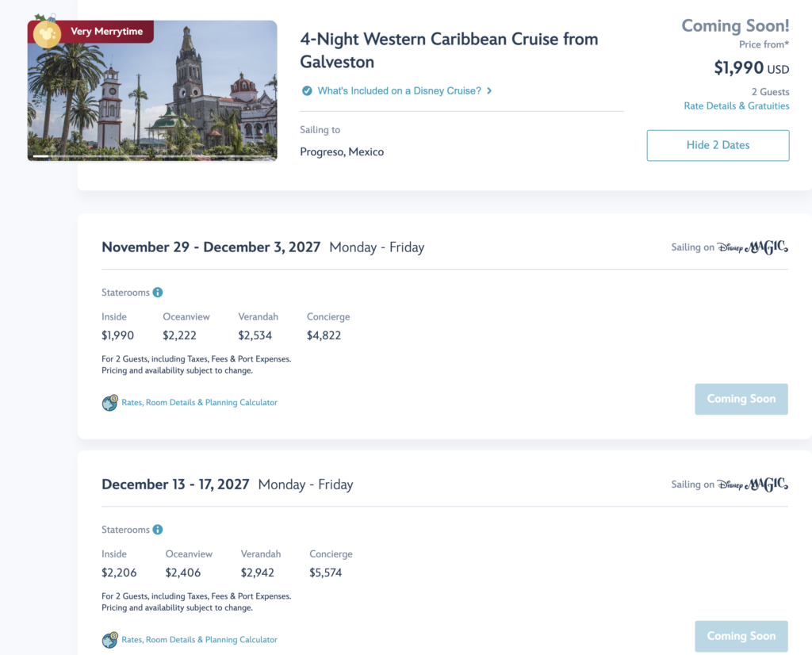Screen dimensions: 812x655
Task: Open Rates, Room Details link for December 13 sailing
Action: [x=199, y=639]
